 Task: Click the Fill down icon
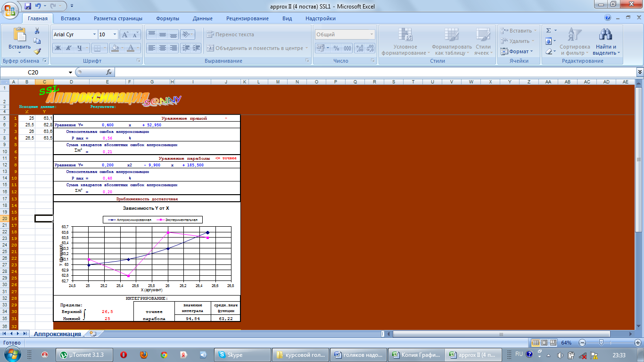(x=548, y=41)
